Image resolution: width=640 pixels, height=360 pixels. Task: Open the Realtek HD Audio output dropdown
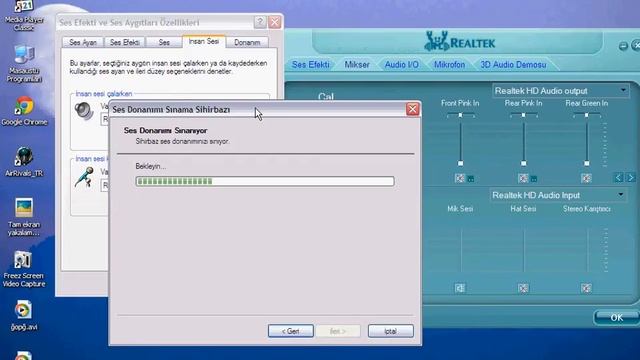click(560, 91)
